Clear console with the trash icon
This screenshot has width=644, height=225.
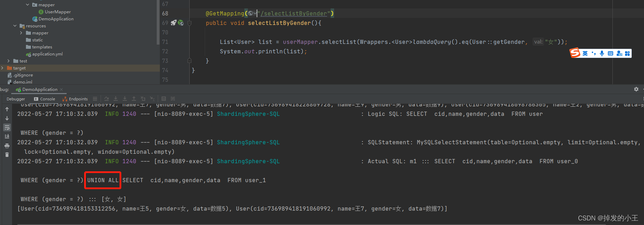pyautogui.click(x=7, y=155)
